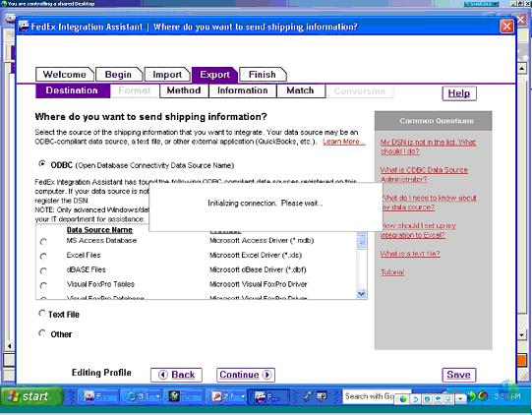Open 'What is a text file?' link
532x415 pixels.
coord(410,254)
